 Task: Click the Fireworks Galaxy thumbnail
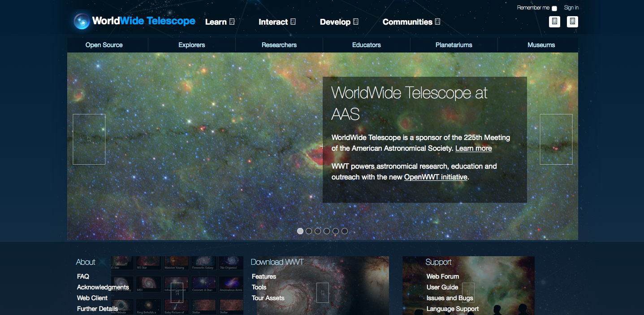pyautogui.click(x=203, y=263)
